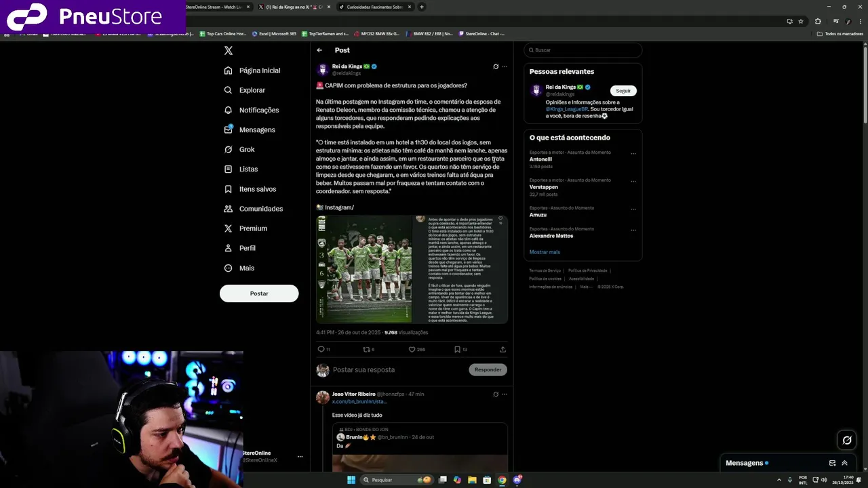Open Página Inicial from the sidebar

click(252, 70)
